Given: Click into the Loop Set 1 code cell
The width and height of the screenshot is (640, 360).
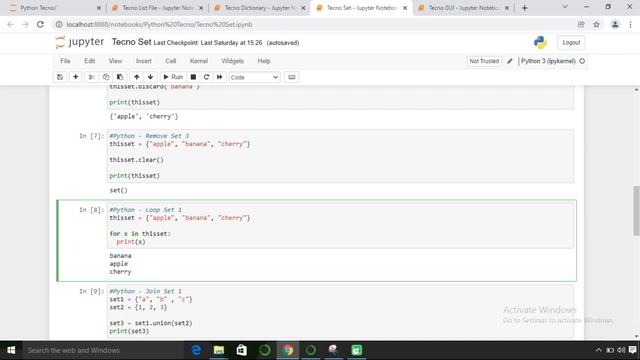Looking at the screenshot, I should click(340, 225).
